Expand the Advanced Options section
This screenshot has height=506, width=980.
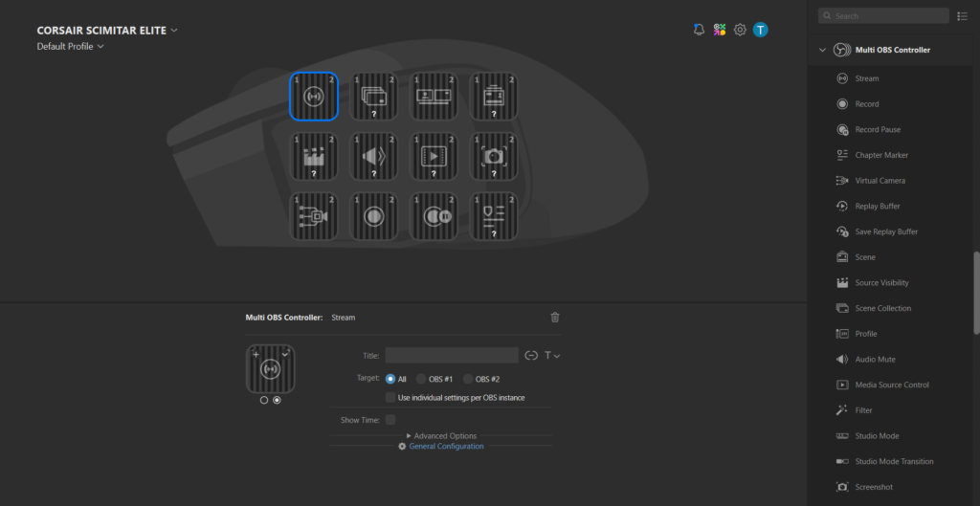440,436
